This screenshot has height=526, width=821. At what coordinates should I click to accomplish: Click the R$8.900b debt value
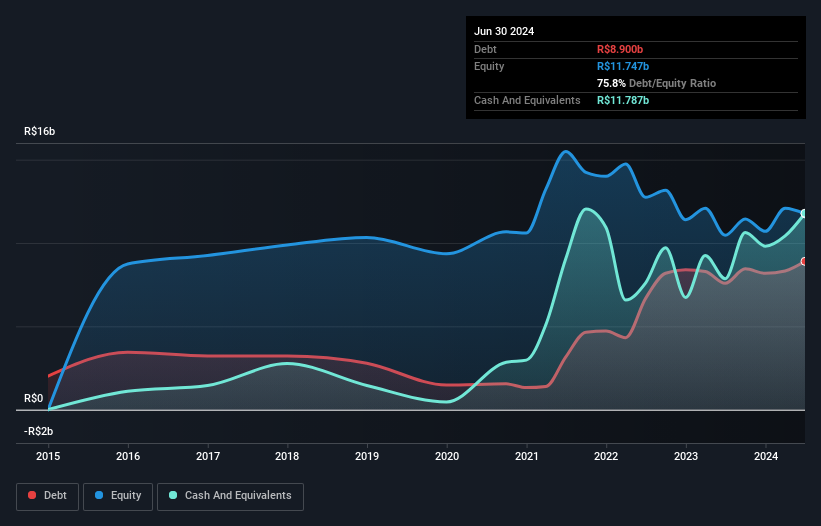tap(620, 49)
